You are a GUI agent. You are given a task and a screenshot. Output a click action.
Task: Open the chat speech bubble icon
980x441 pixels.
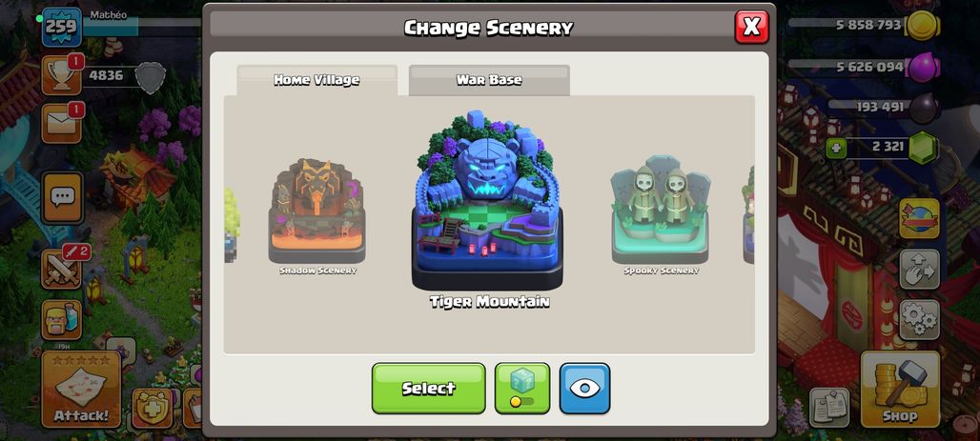pyautogui.click(x=62, y=198)
